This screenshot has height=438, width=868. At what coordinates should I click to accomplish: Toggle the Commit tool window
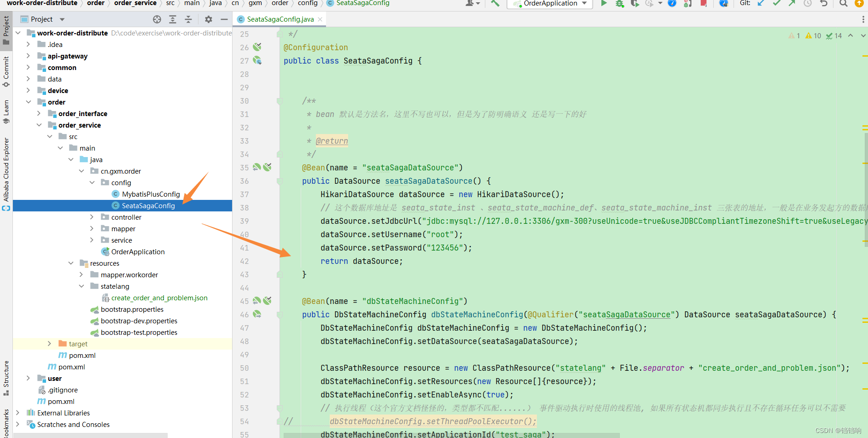click(6, 71)
